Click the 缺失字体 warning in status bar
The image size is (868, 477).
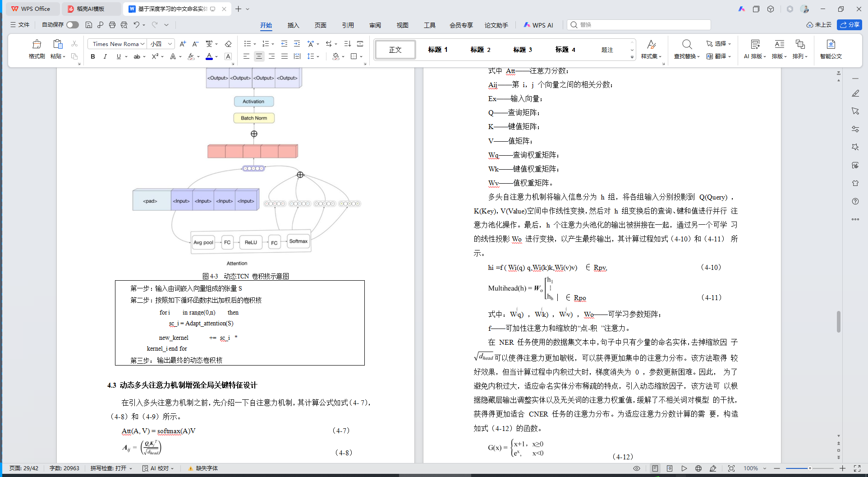point(203,468)
